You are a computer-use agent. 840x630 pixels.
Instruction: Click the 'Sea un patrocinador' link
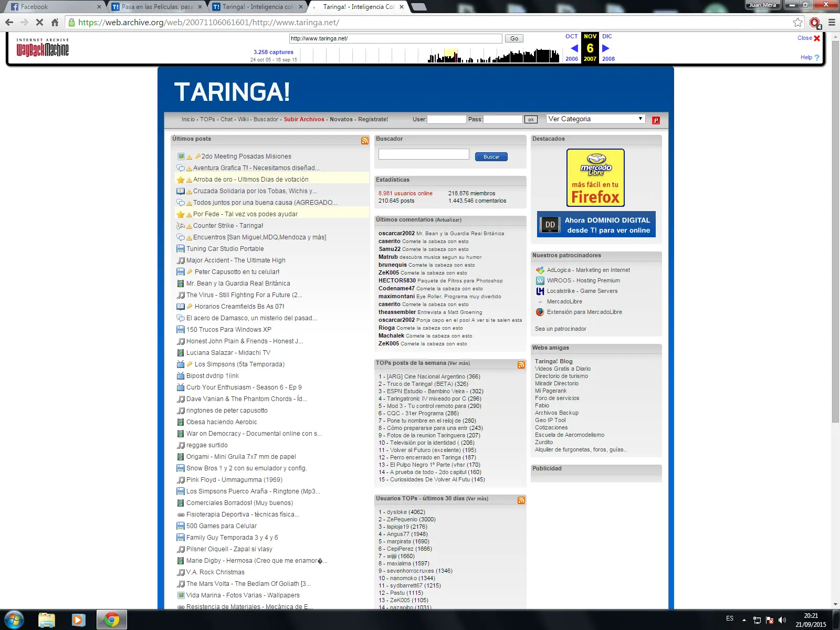pyautogui.click(x=560, y=329)
